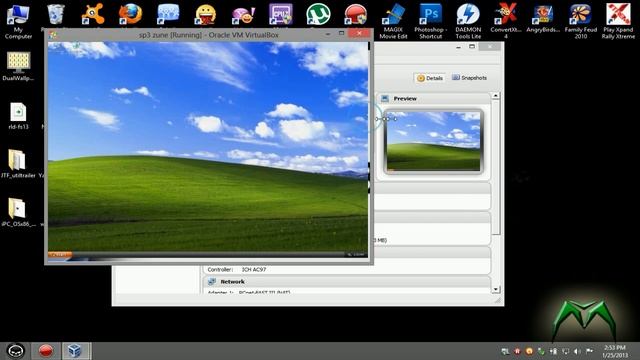Viewport: 640px width, 360px height.
Task: Maximize the sp3 zune VM window
Action: pyautogui.click(x=341, y=33)
